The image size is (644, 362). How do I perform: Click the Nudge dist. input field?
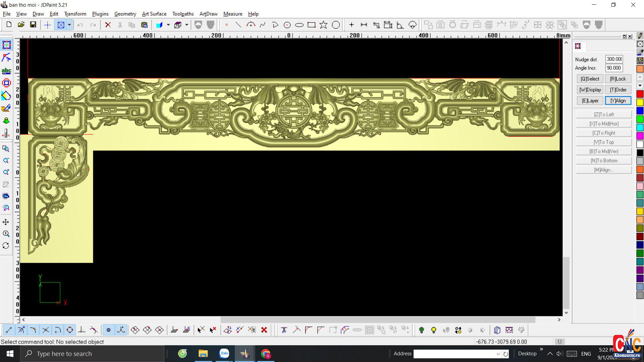tap(614, 59)
